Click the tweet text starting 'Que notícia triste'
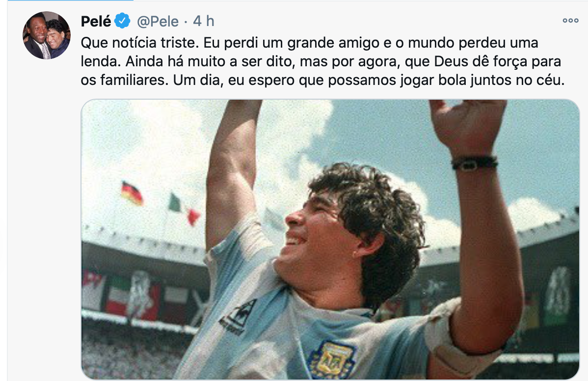The image size is (588, 381). pyautogui.click(x=322, y=61)
